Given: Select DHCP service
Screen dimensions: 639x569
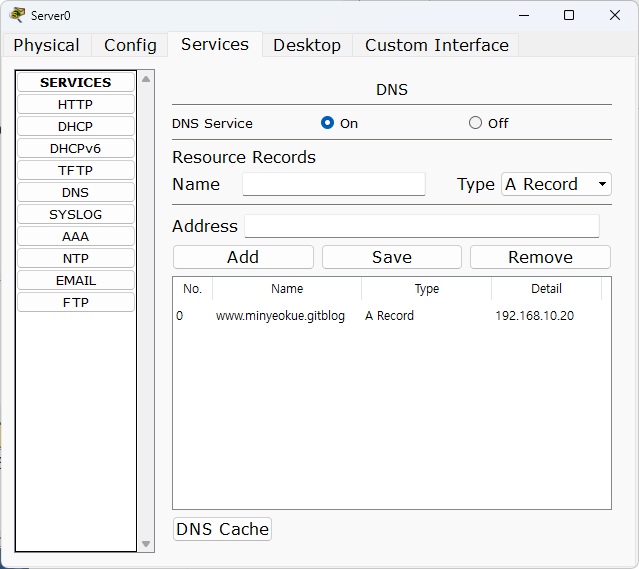Looking at the screenshot, I should (x=76, y=126).
